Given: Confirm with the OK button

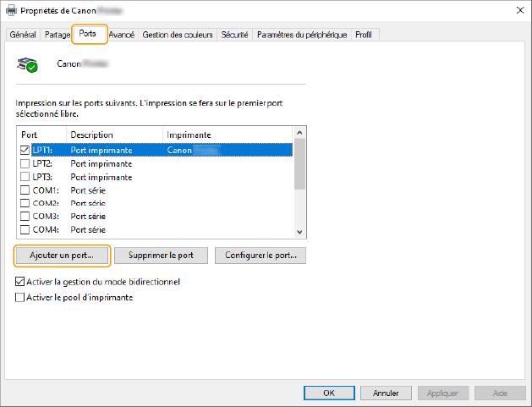Looking at the screenshot, I should point(328,393).
